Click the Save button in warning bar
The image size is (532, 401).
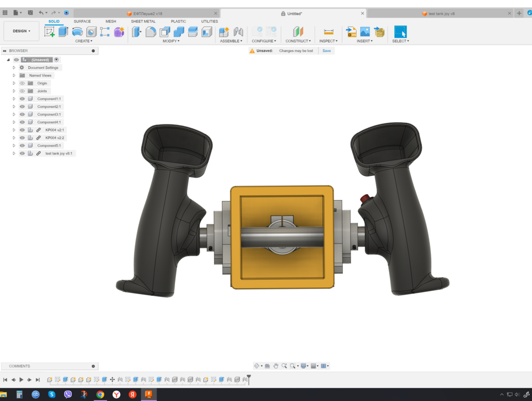326,50
